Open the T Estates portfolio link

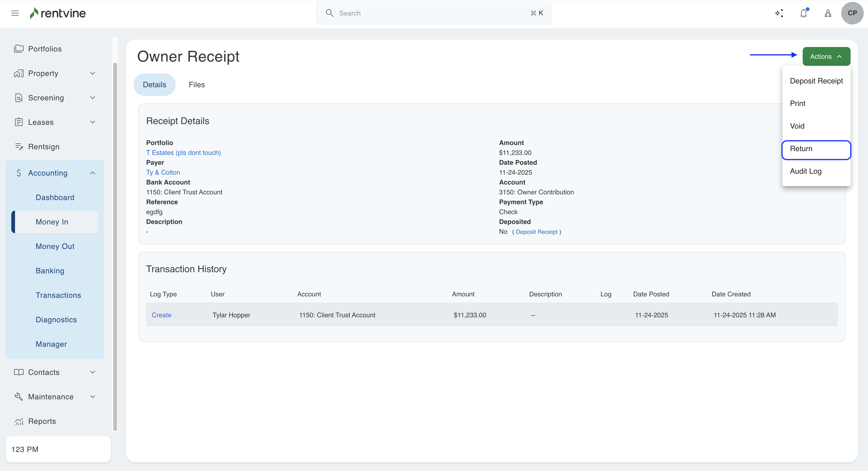click(x=183, y=153)
